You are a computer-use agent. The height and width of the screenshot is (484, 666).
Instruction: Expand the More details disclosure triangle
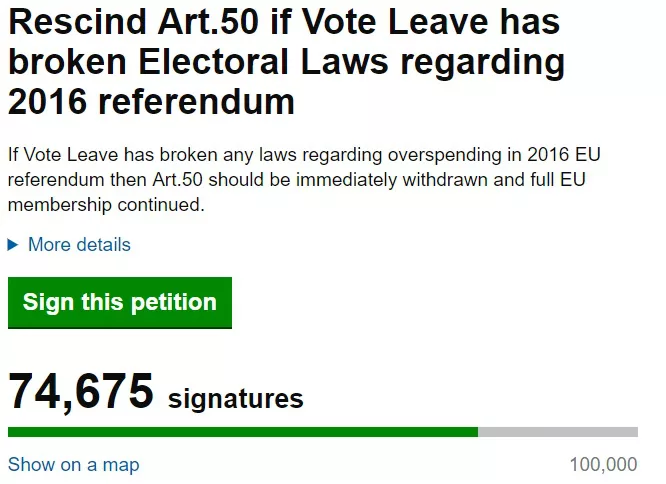coord(13,245)
